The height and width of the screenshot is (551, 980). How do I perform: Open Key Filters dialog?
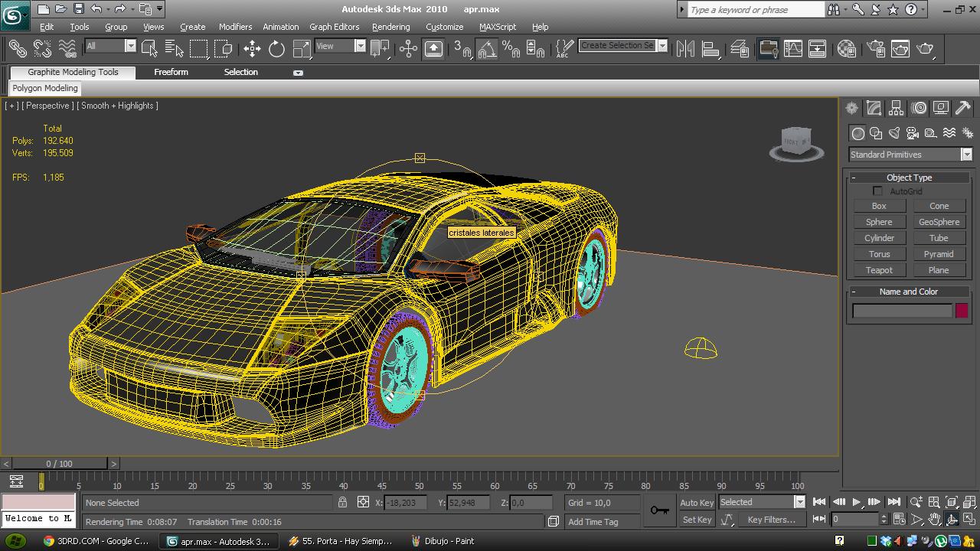(771, 520)
